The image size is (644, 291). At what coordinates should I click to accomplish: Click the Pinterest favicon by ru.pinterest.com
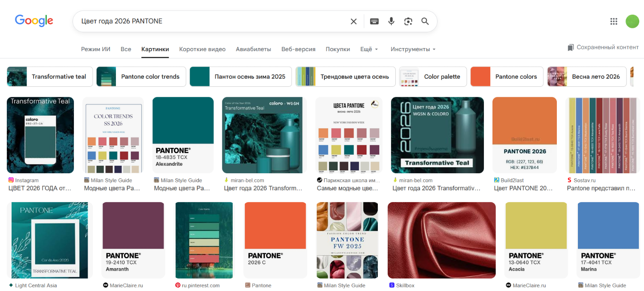[x=178, y=285]
